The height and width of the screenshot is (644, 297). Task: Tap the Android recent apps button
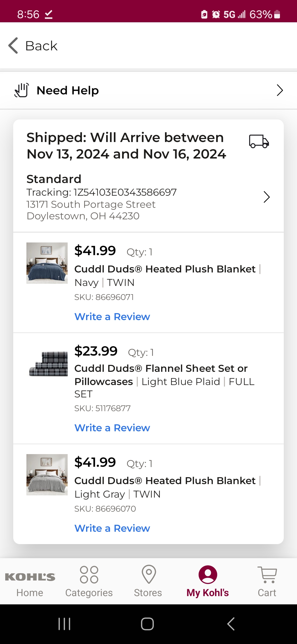[65, 624]
